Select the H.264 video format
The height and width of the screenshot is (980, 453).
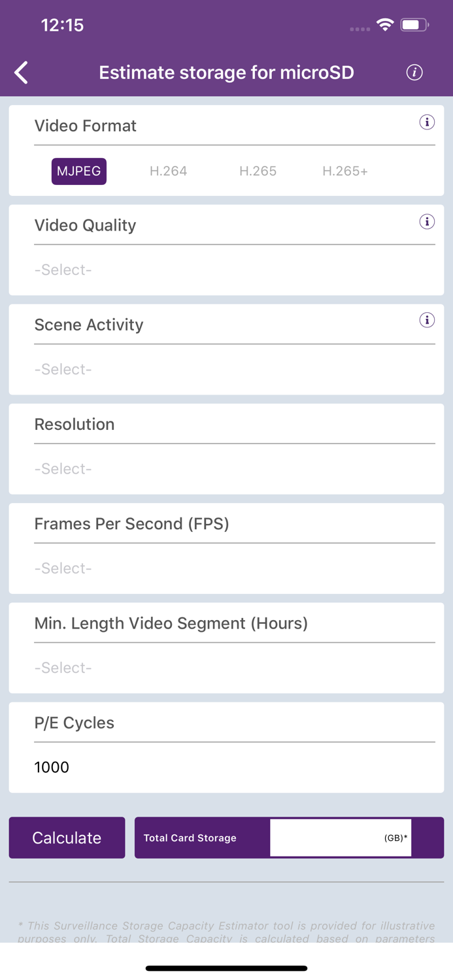pos(168,171)
